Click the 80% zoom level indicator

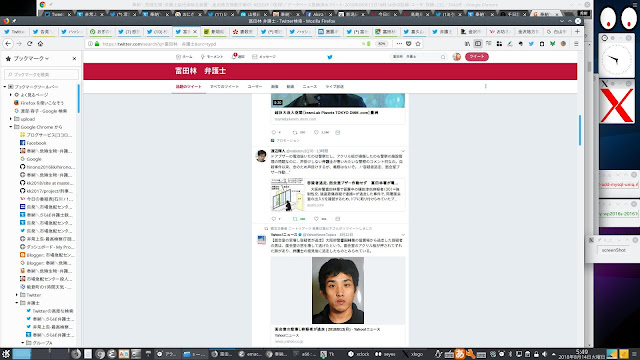(x=382, y=44)
